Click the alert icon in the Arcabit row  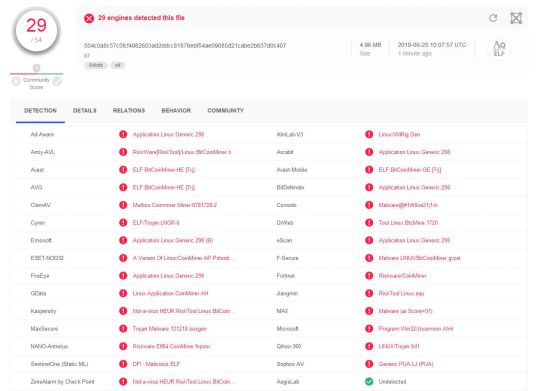click(369, 152)
